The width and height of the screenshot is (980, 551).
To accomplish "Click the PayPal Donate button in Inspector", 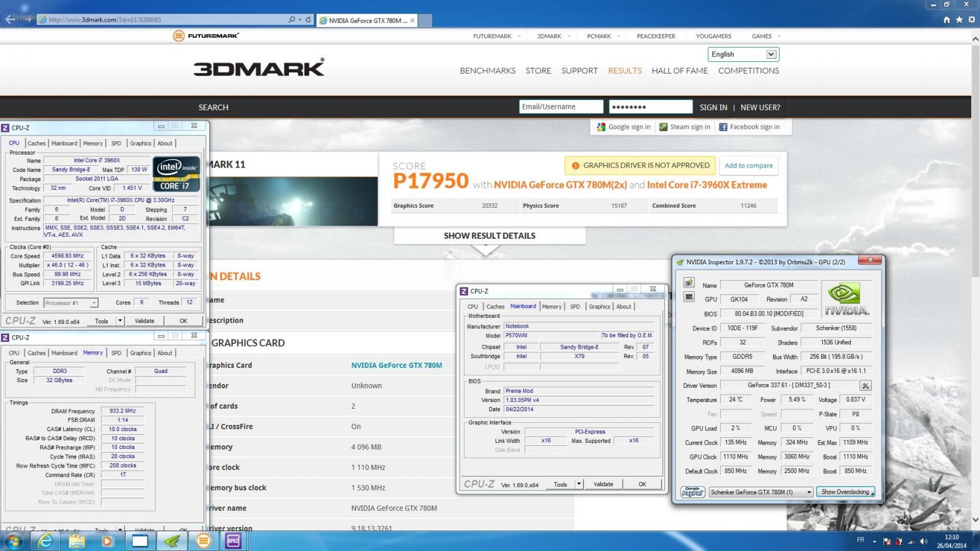I will pyautogui.click(x=692, y=492).
